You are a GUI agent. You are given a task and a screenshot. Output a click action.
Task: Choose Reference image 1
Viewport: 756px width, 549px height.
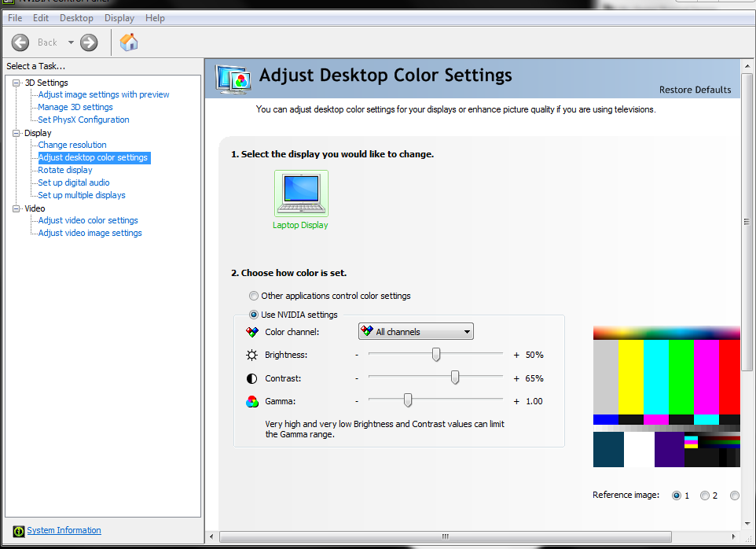(677, 496)
